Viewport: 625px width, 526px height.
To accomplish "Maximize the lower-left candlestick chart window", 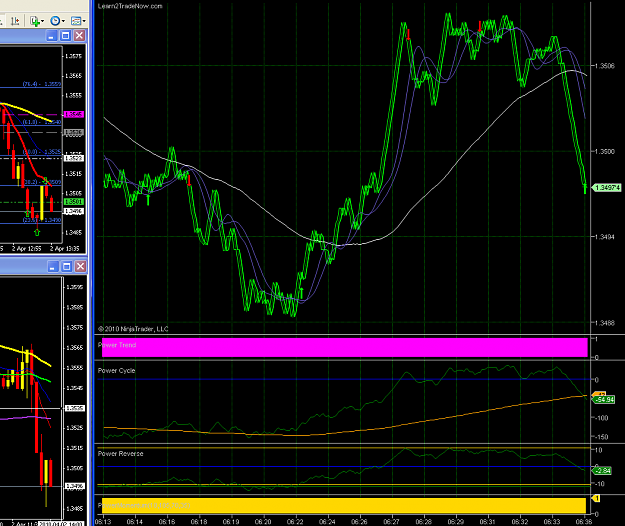I will point(67,266).
